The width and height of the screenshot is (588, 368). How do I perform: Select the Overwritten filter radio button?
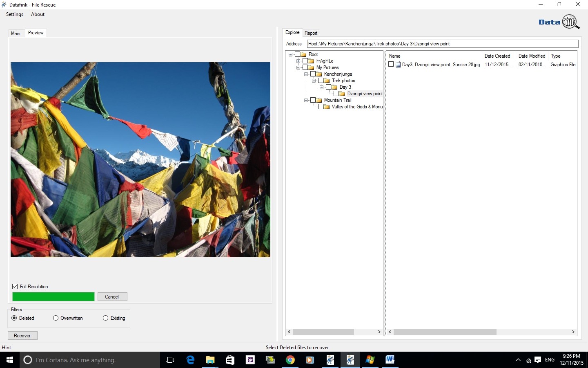[x=56, y=318]
